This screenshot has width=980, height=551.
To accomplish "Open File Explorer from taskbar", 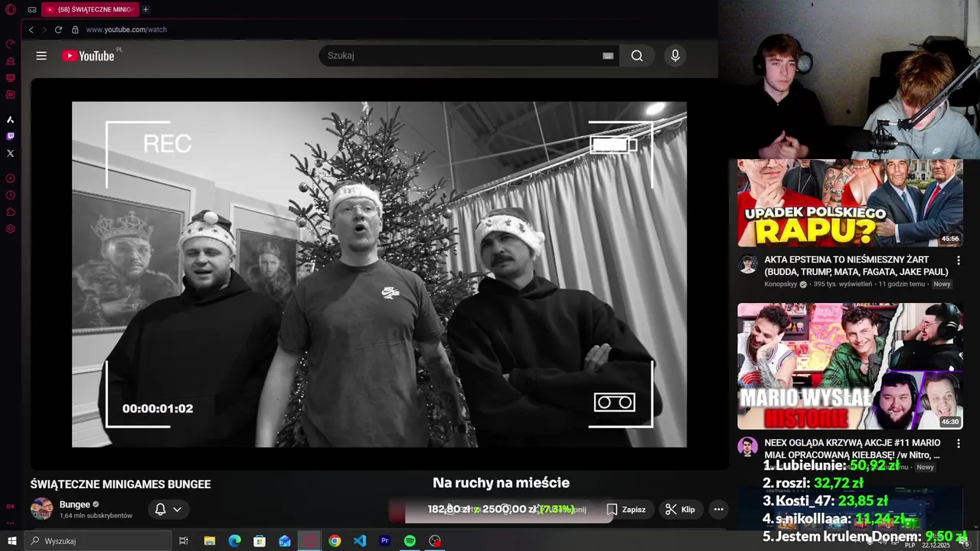I will click(209, 541).
